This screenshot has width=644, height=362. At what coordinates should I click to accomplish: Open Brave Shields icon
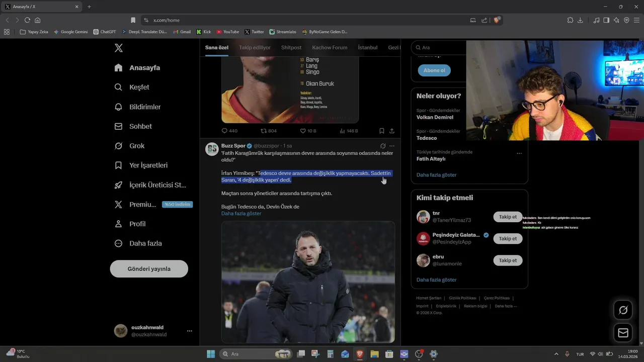pos(497,20)
